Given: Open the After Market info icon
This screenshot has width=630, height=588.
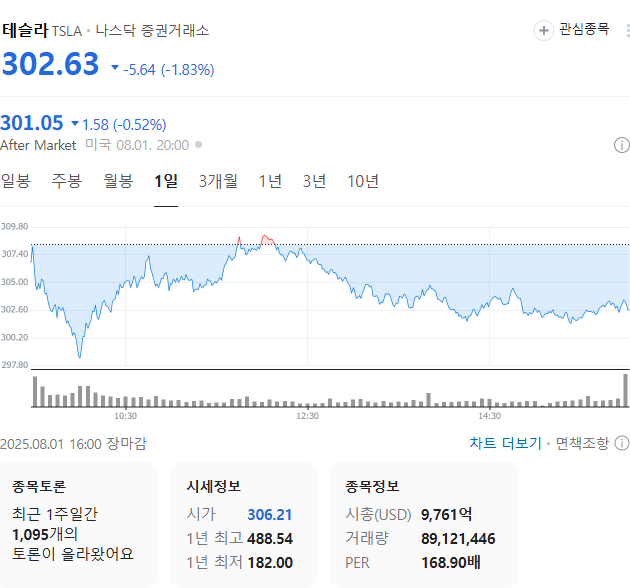Looking at the screenshot, I should click(622, 145).
